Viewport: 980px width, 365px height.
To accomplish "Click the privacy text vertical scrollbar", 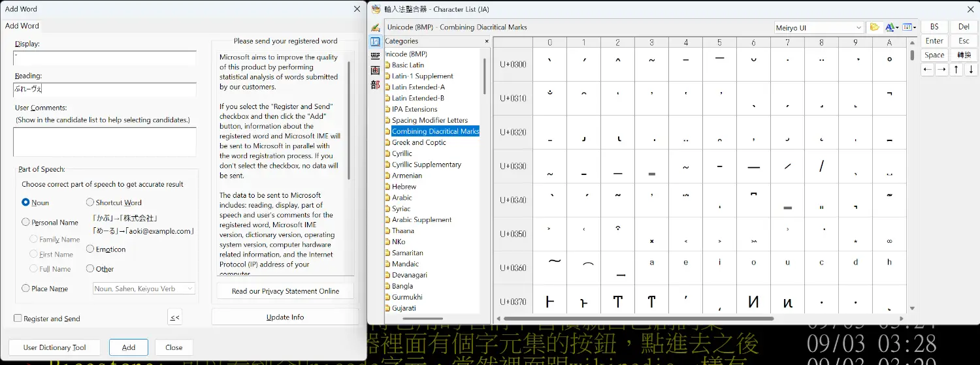I will tap(349, 121).
